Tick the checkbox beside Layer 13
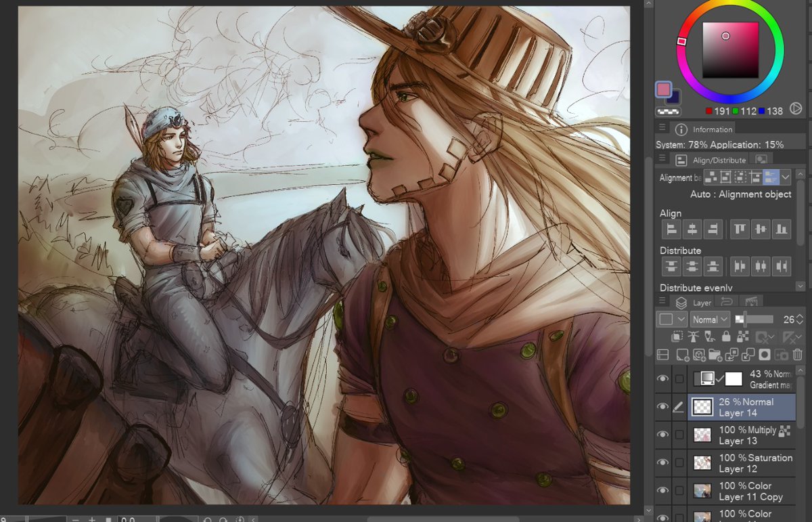 tap(679, 435)
